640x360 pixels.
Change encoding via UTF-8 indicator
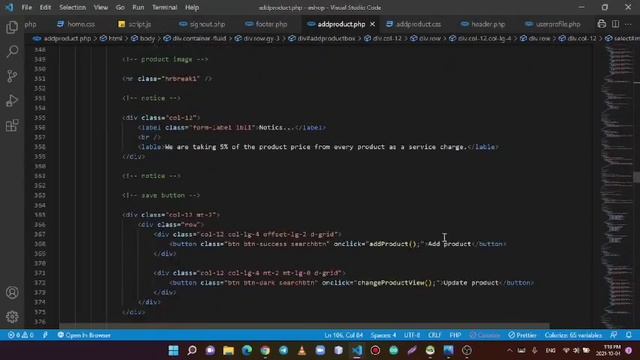tap(412, 335)
